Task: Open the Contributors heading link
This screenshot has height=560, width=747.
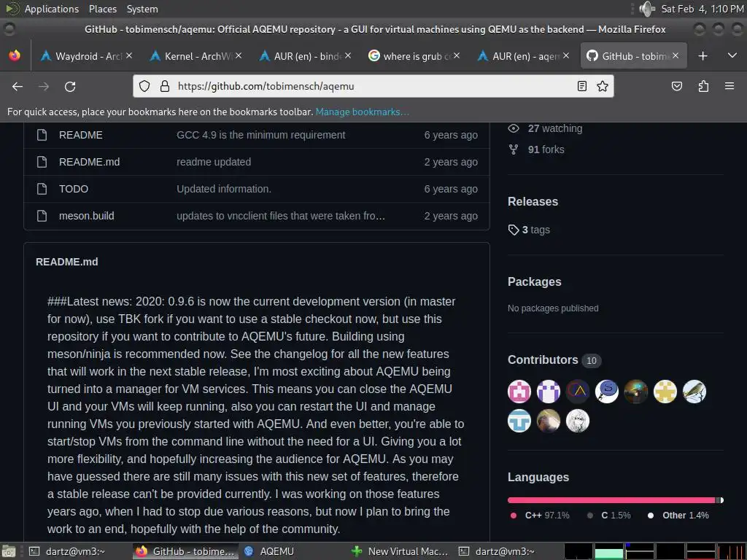Action: [x=554, y=360]
